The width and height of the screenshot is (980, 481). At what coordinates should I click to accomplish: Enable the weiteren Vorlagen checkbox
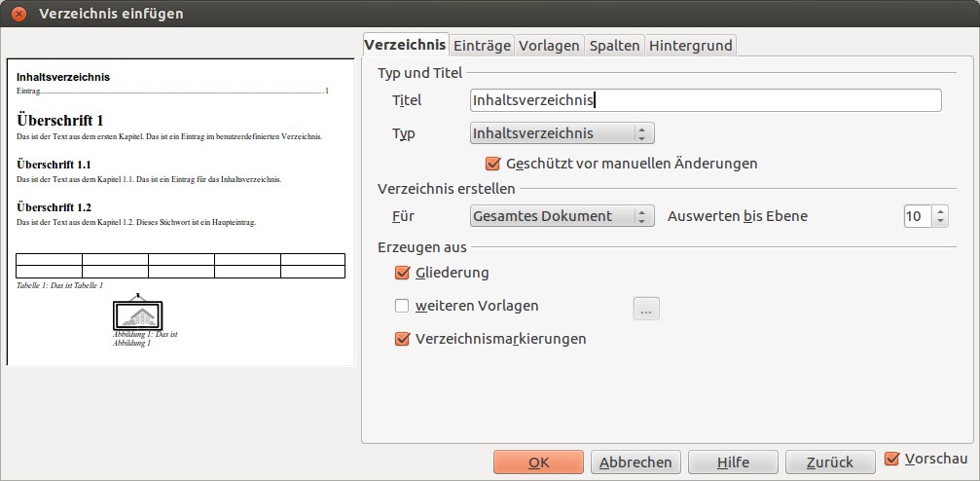coord(402,306)
